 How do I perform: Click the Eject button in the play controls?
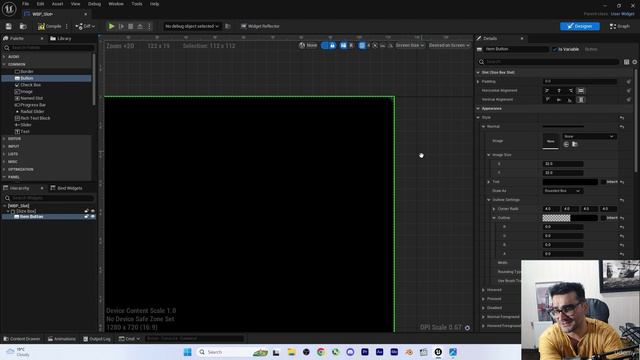tap(140, 26)
